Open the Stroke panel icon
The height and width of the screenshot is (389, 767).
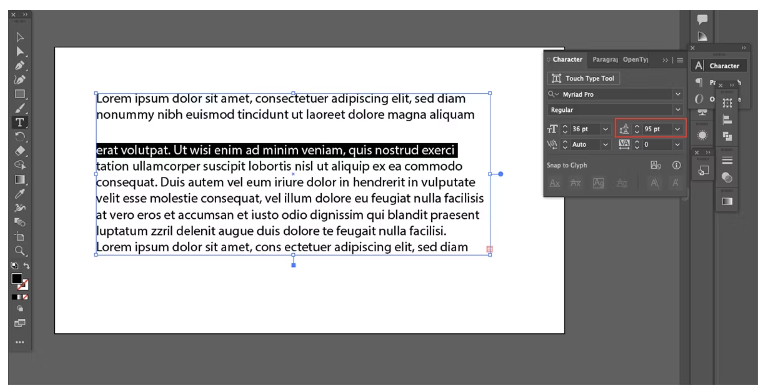point(727,160)
